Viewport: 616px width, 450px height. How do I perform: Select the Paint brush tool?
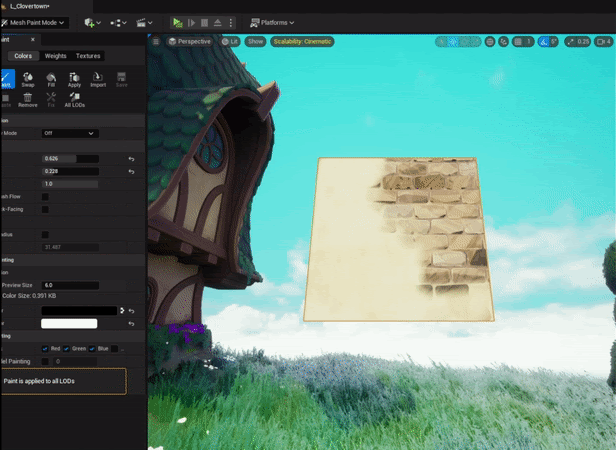tap(7, 79)
